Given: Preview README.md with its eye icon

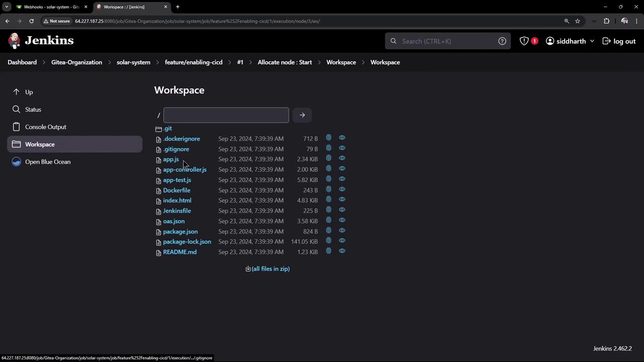Looking at the screenshot, I should coord(342,251).
